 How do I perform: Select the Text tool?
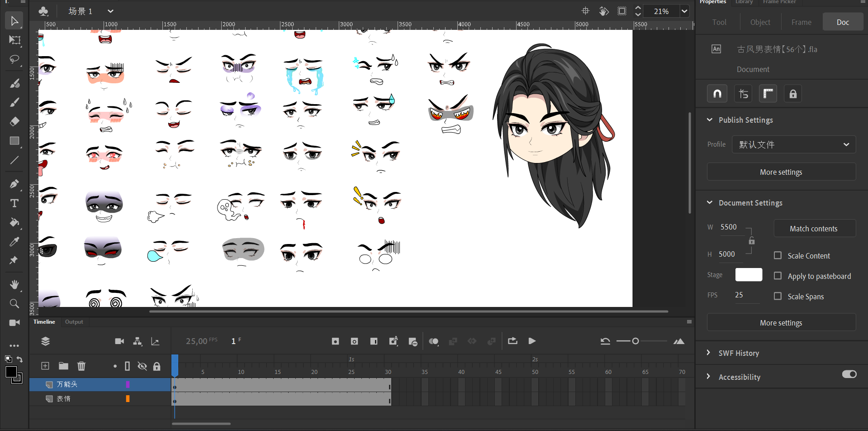coord(14,203)
